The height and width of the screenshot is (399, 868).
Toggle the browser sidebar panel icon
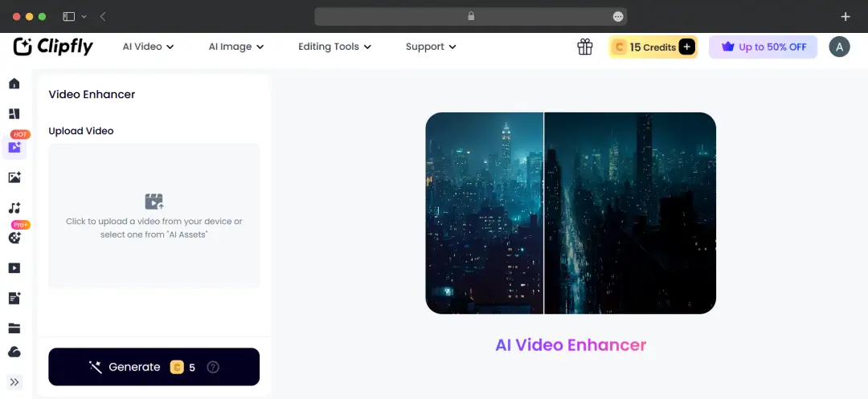click(68, 17)
